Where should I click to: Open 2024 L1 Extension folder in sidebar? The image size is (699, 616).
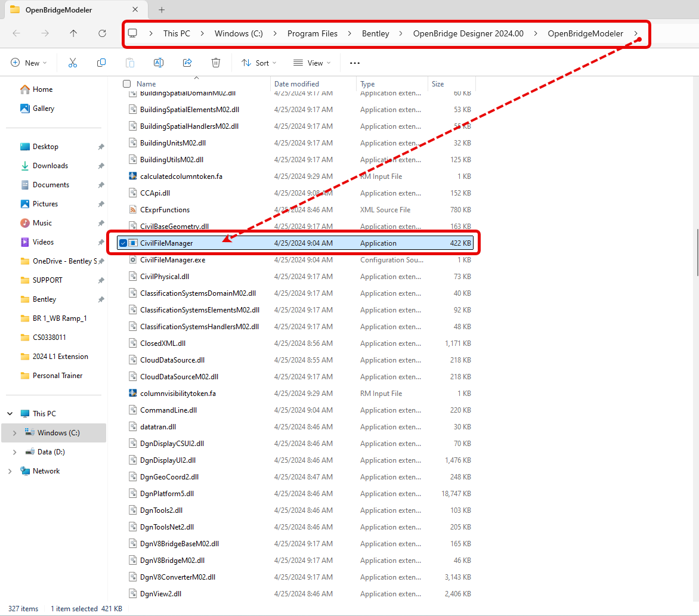(60, 357)
